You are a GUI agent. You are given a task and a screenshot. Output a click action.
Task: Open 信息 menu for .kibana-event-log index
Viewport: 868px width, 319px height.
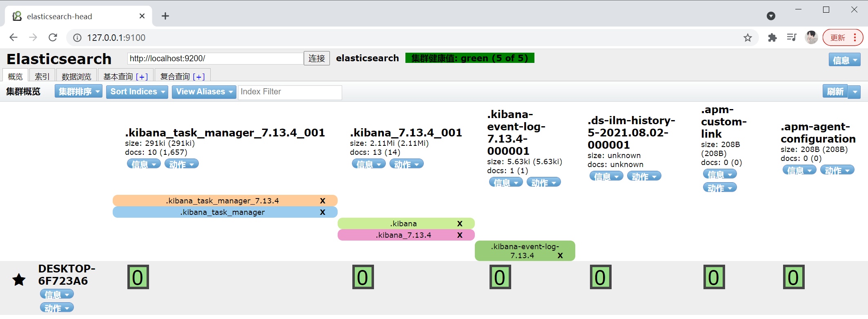506,182
